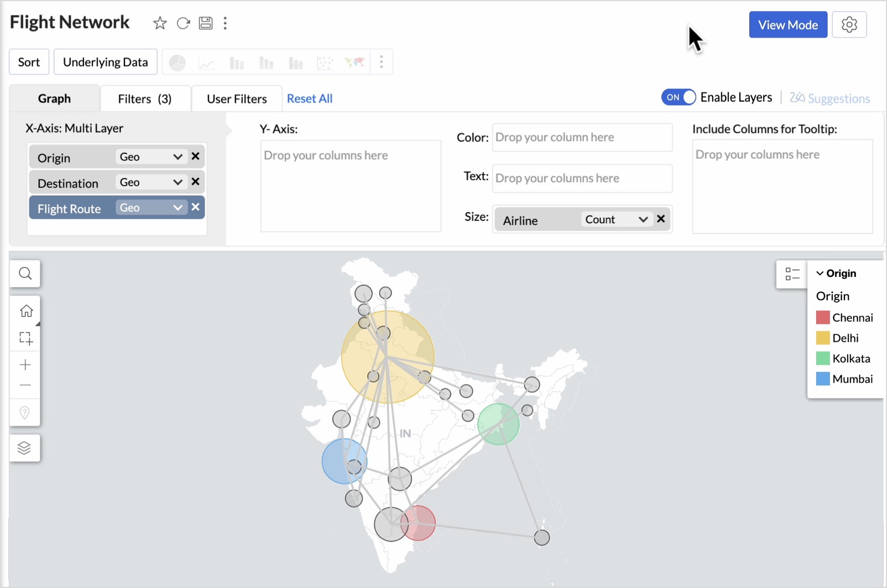The height and width of the screenshot is (588, 887).
Task: Click the yellow Delhi legend swatch
Action: [823, 338]
